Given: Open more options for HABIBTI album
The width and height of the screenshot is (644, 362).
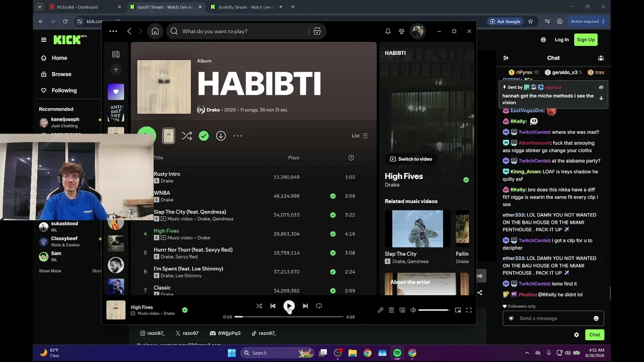Looking at the screenshot, I should pyautogui.click(x=238, y=136).
